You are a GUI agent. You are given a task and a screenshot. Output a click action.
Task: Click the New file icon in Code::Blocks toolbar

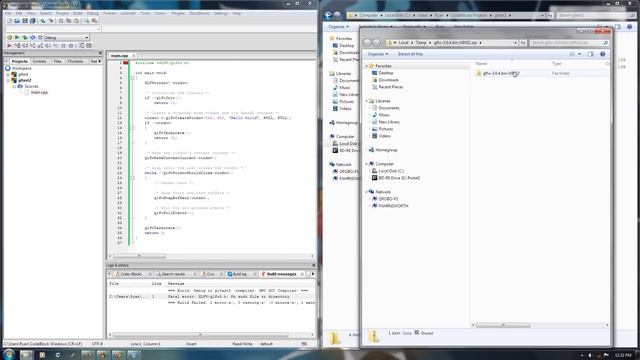coord(9,21)
